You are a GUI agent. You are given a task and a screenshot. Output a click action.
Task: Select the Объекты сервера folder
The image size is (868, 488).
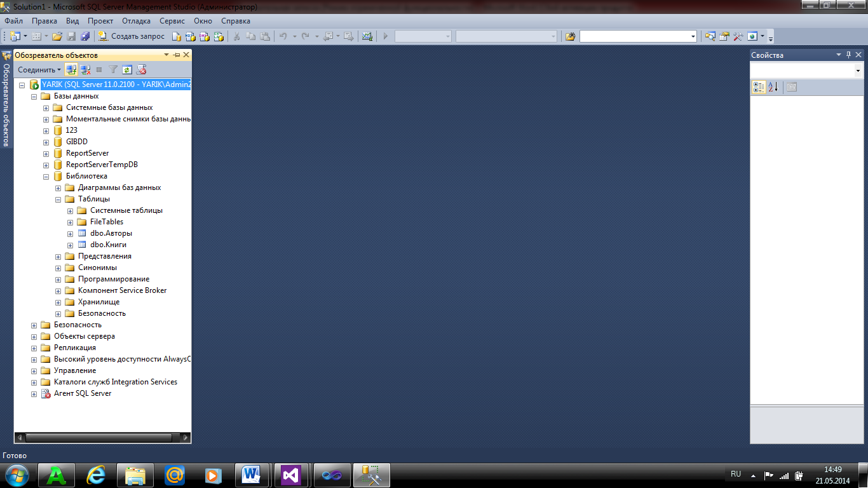(x=85, y=336)
